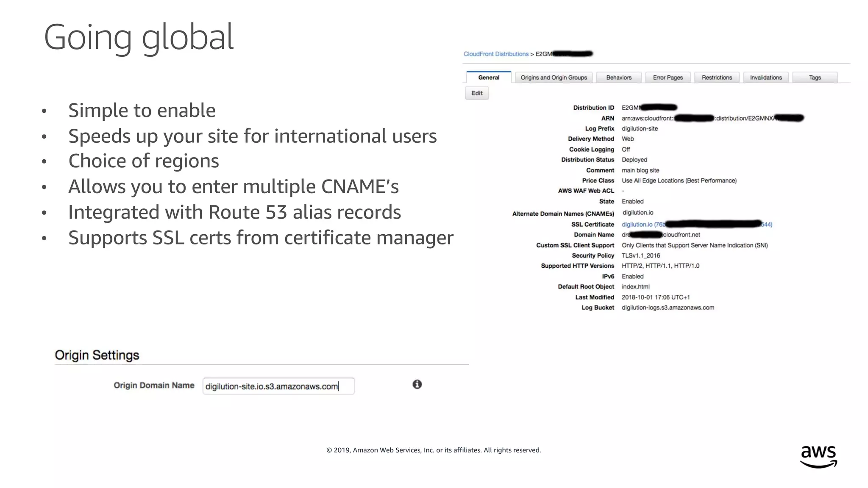Switch to Origins and Origin Groups tab
This screenshot has height=488, width=868.
tap(554, 78)
